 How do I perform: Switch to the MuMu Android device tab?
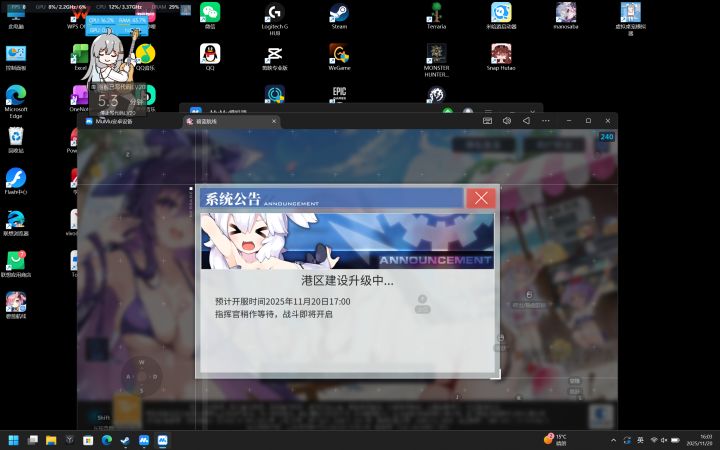point(109,121)
